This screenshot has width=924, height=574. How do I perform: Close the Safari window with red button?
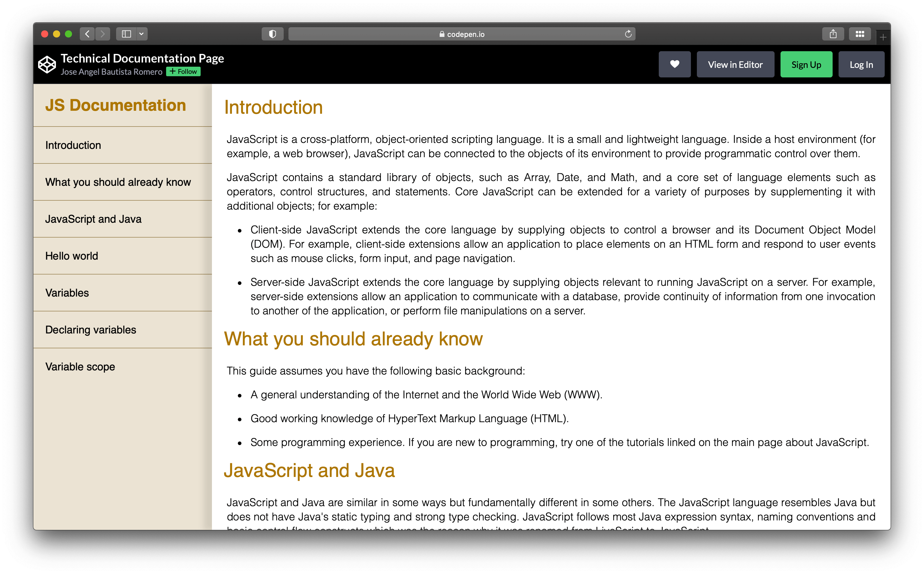(45, 34)
